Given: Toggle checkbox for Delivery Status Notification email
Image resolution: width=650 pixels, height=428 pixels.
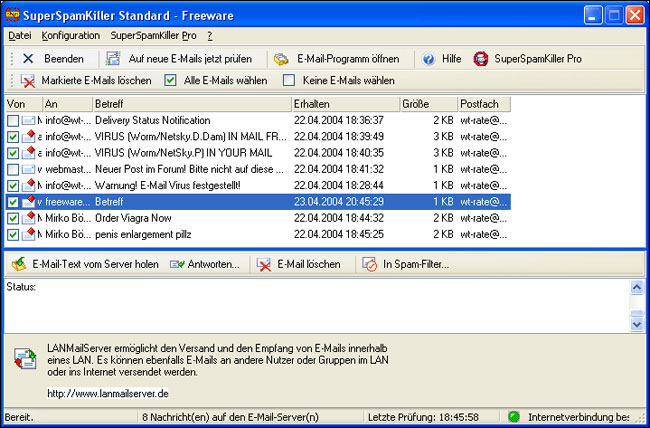Looking at the screenshot, I should click(x=13, y=121).
